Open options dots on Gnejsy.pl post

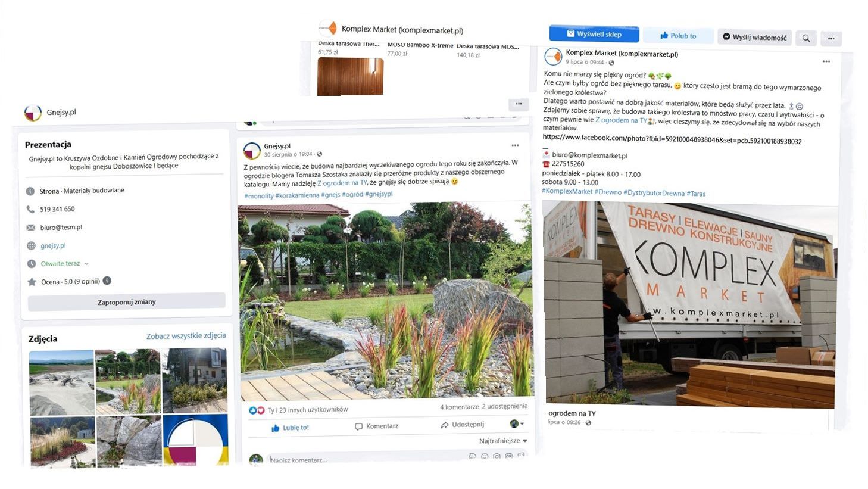[515, 145]
